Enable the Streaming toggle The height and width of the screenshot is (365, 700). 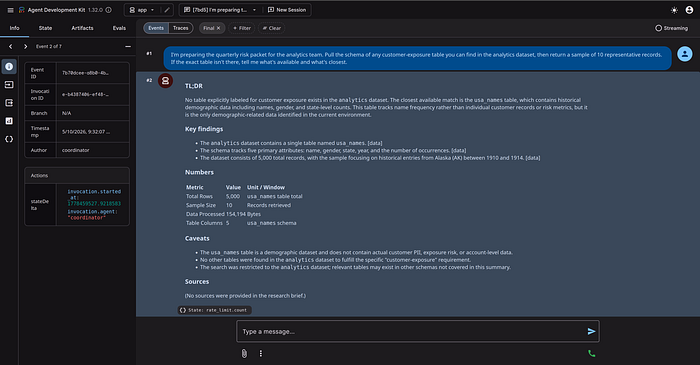click(671, 28)
